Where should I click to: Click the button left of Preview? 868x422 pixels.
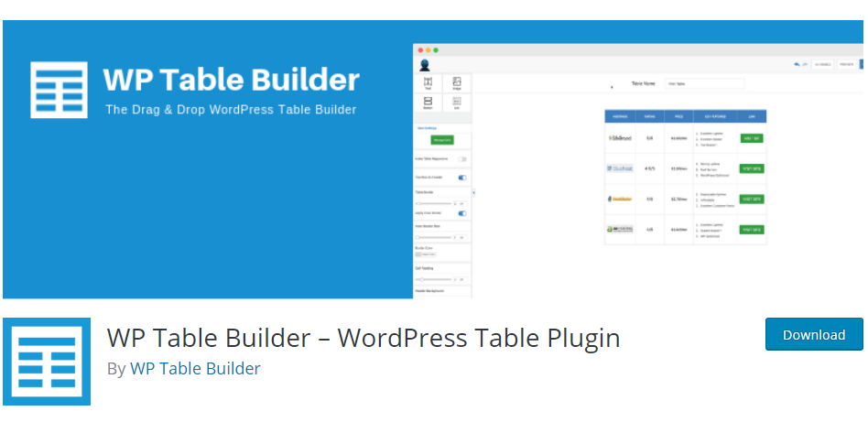822,64
